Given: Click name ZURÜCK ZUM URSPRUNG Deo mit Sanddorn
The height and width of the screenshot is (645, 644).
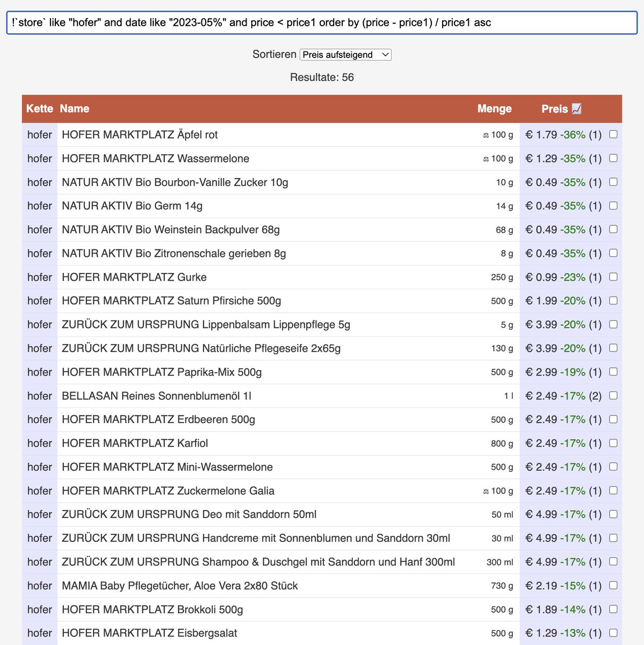Looking at the screenshot, I should click(189, 514).
